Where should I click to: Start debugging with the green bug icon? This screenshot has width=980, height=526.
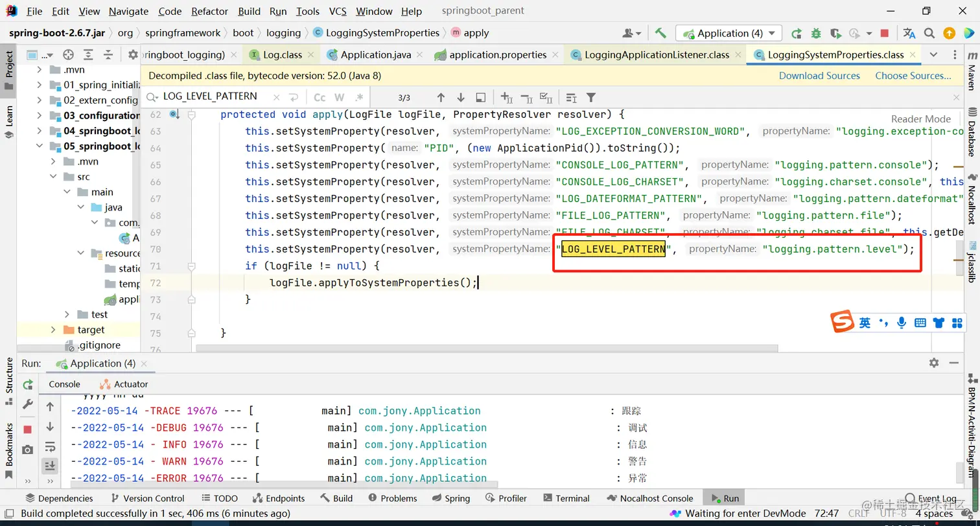click(816, 33)
